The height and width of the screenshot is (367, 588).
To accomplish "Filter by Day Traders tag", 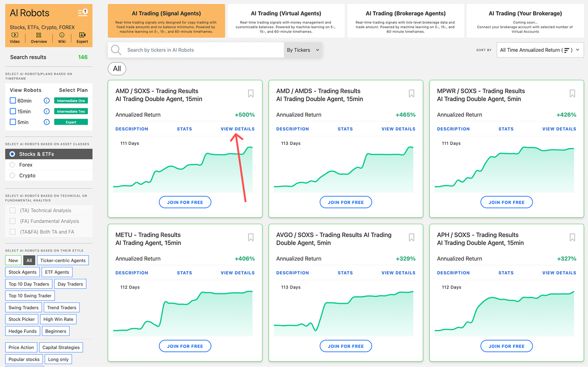I will coord(70,284).
